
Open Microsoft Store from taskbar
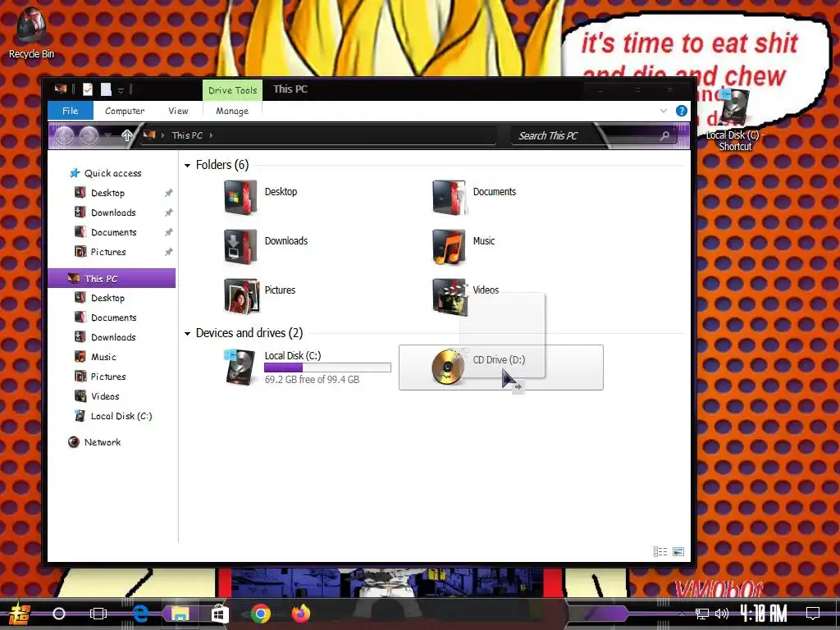(x=219, y=614)
